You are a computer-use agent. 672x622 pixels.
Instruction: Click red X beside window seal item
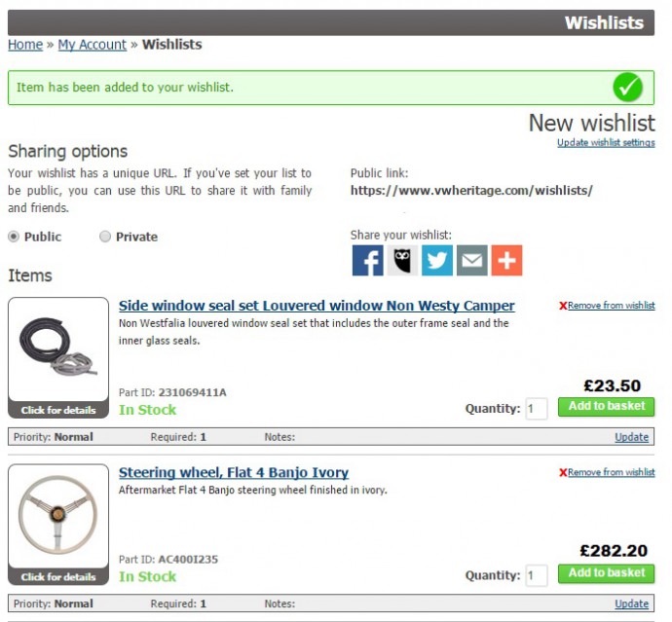coord(563,306)
